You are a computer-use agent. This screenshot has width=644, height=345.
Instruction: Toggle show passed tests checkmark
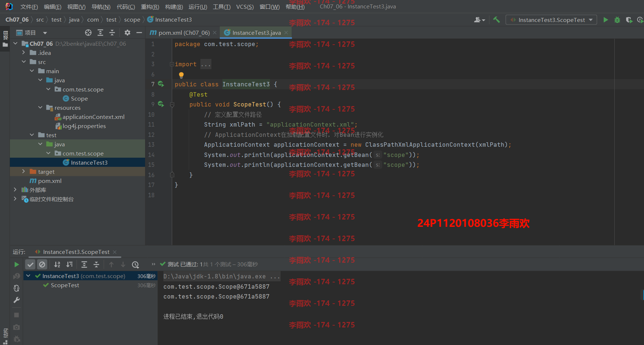(x=30, y=264)
